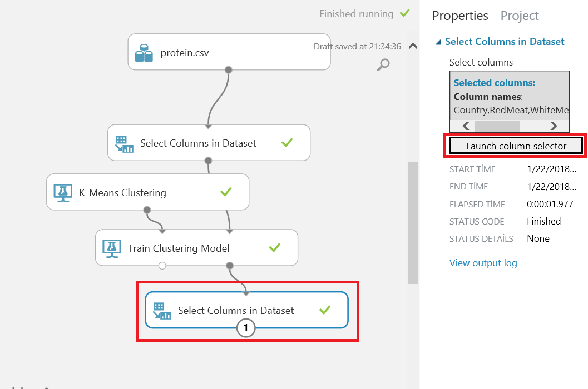Click the Train Clustering Model module icon
The image size is (588, 389).
[112, 248]
